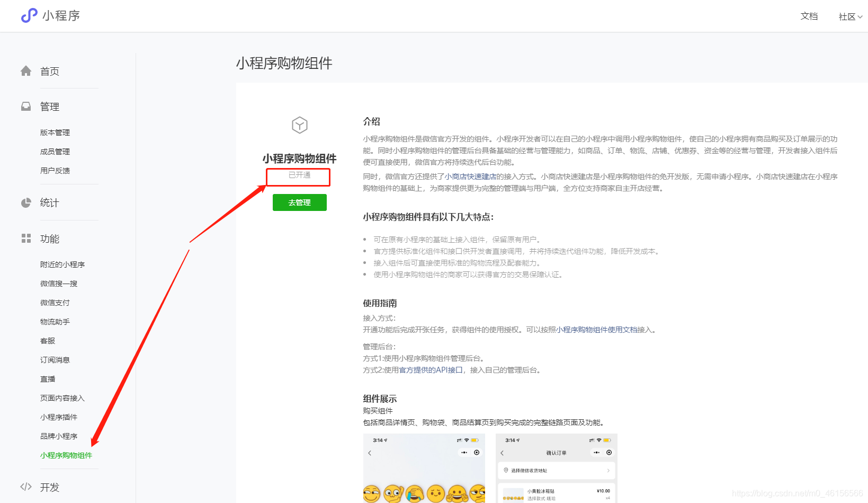
Task: Open 客服 in sidebar
Action: [48, 341]
